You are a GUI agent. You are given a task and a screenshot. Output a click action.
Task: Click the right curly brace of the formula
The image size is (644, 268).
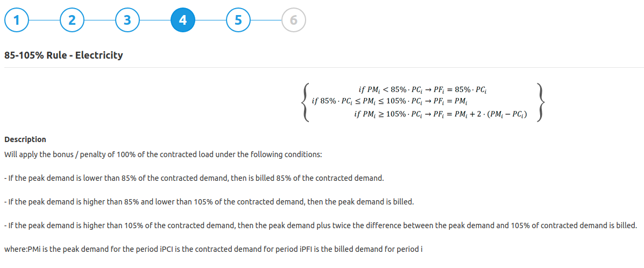[541, 102]
